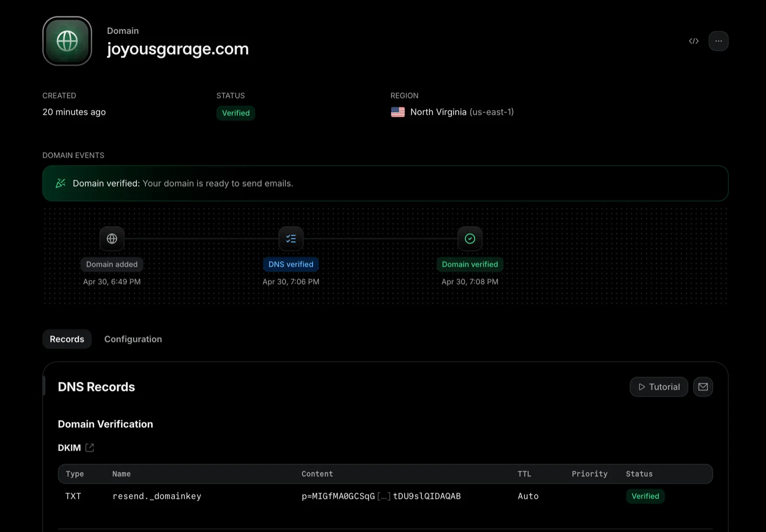Click the green Domain verified event label
The width and height of the screenshot is (766, 532).
tap(470, 264)
